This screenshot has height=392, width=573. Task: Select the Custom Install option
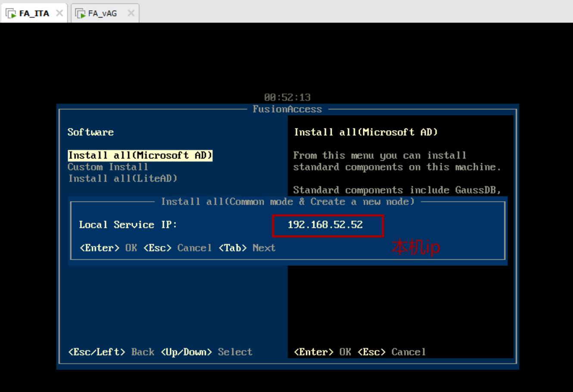(x=108, y=167)
